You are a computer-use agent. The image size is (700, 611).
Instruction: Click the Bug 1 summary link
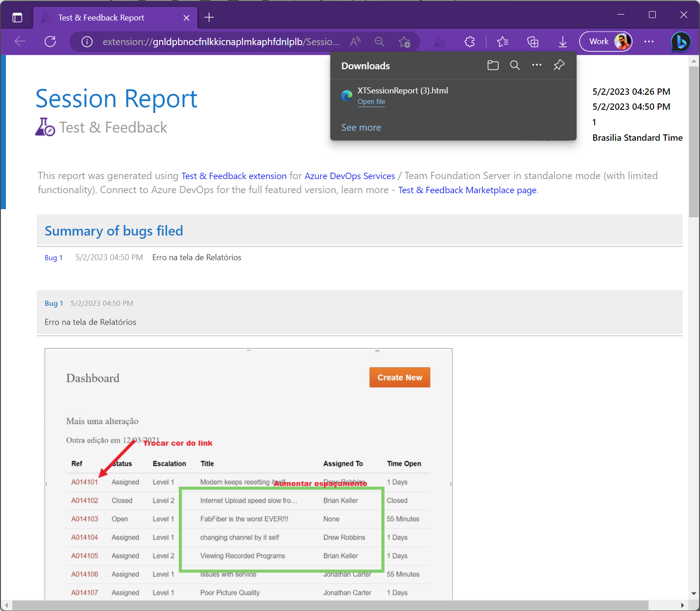[53, 258]
